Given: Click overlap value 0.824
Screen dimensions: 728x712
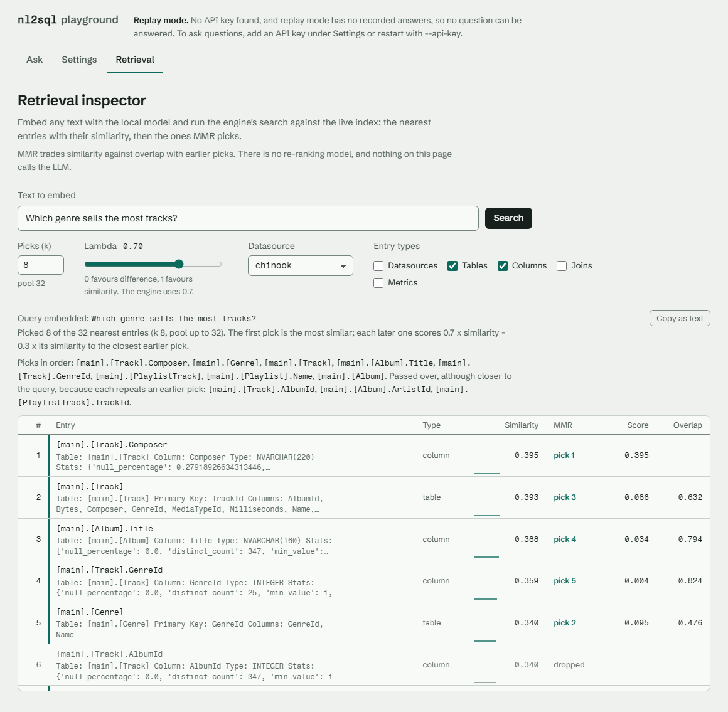Looking at the screenshot, I should [690, 581].
